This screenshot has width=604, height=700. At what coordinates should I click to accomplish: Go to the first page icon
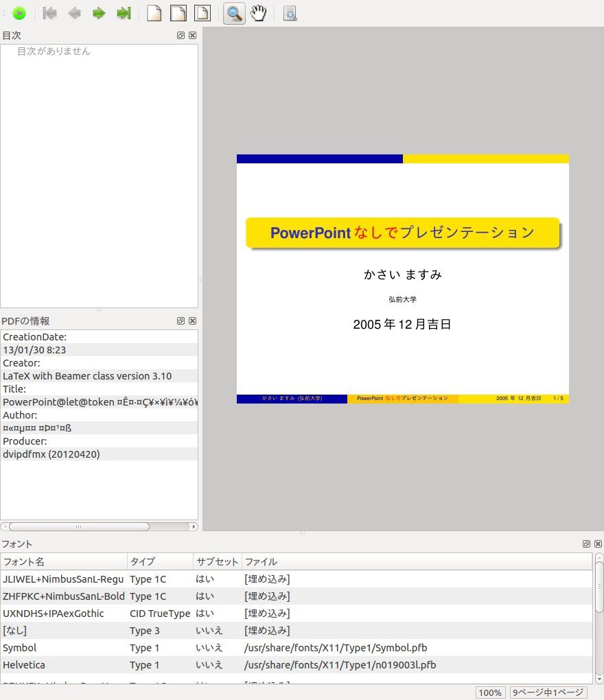coord(49,12)
